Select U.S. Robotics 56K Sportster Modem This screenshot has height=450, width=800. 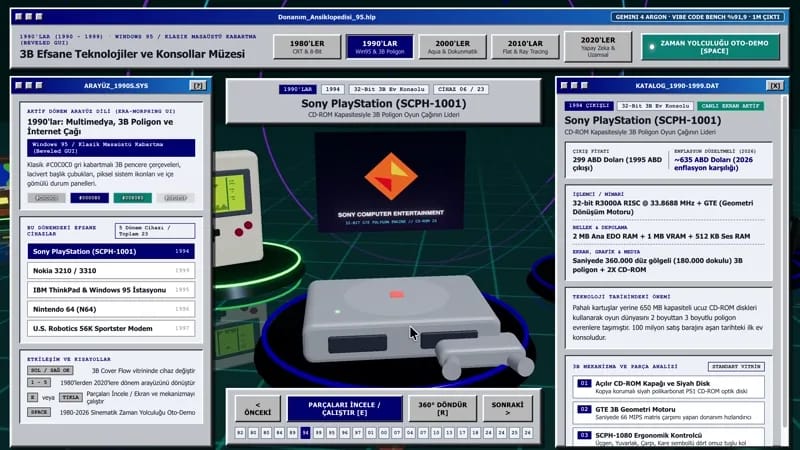coord(111,329)
